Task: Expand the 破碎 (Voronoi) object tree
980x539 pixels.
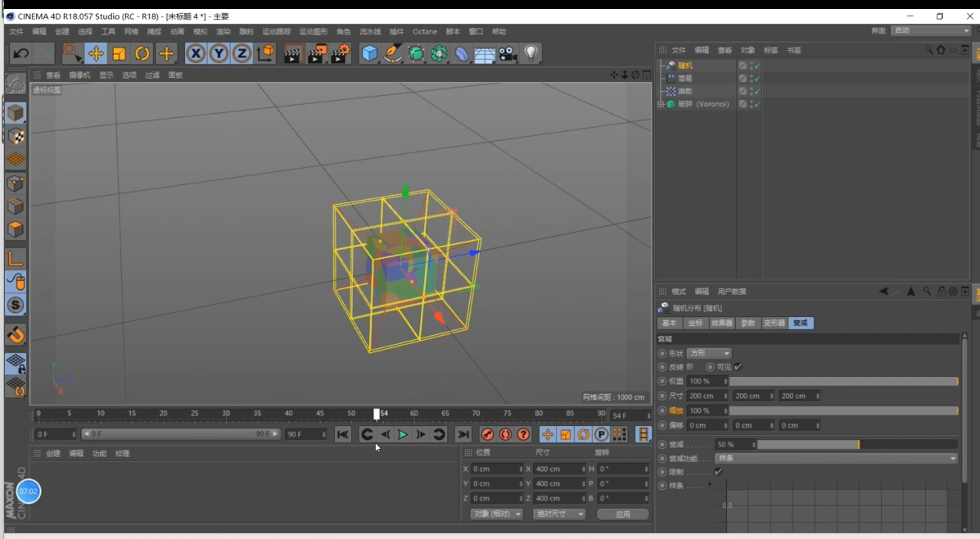Action: (661, 105)
